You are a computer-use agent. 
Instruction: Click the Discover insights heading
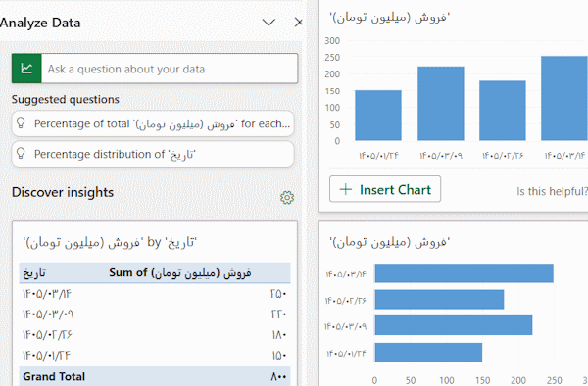[63, 192]
